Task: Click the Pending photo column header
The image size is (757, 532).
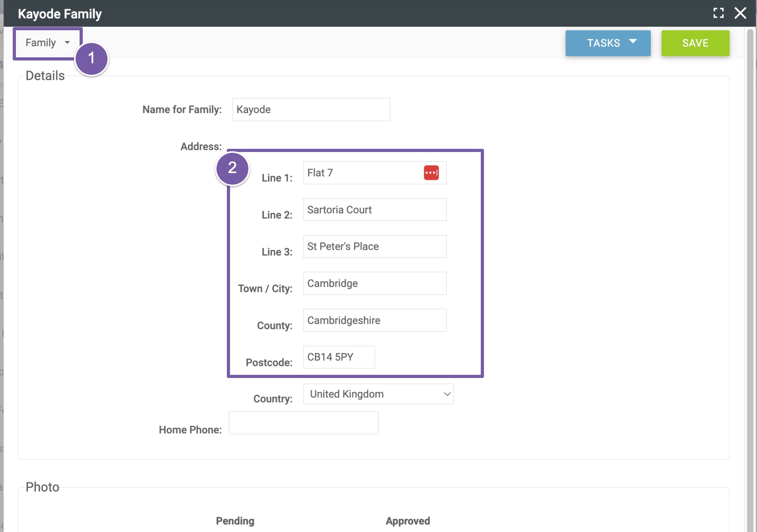Action: 235,521
